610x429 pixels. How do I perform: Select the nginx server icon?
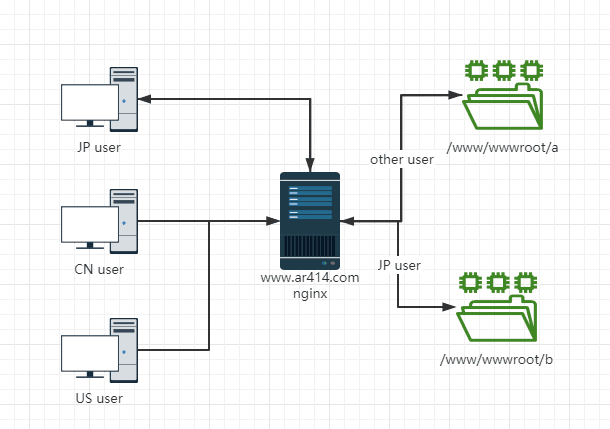(309, 217)
